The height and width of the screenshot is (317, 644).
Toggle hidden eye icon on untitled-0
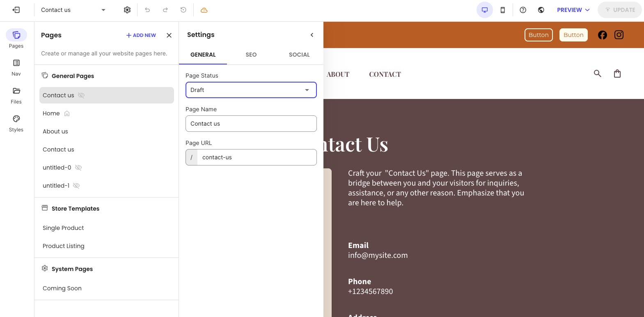(78, 168)
